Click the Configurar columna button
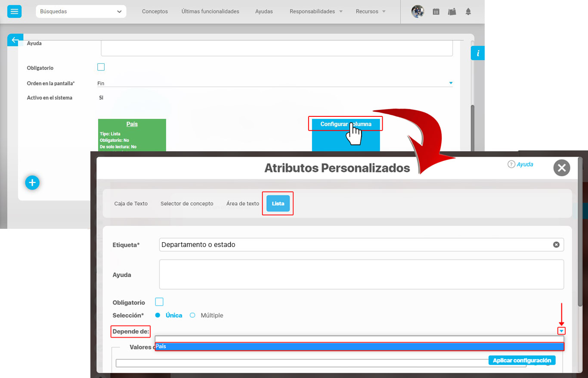The width and height of the screenshot is (588, 378). (x=345, y=124)
